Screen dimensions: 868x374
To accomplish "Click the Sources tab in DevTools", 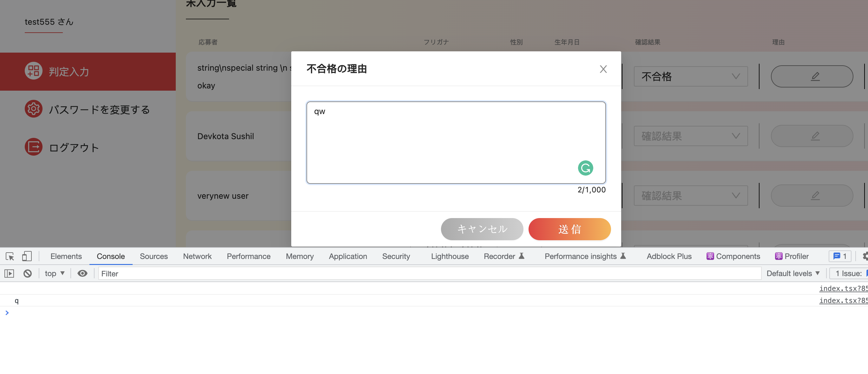I will click(x=154, y=255).
